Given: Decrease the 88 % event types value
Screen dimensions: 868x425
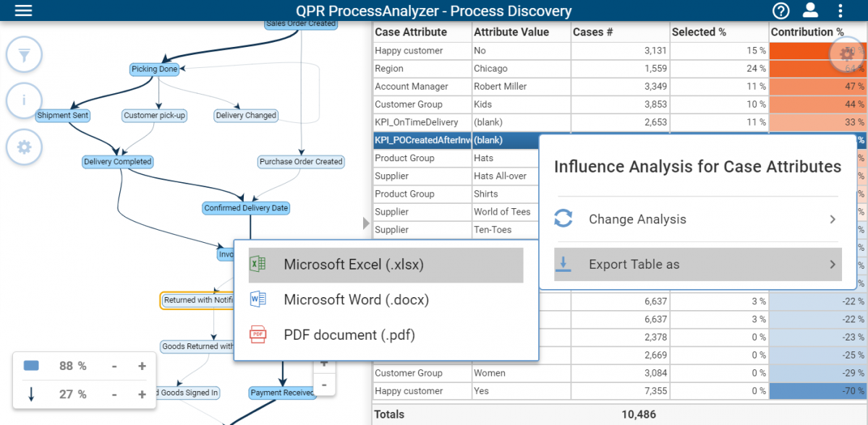Looking at the screenshot, I should click(114, 366).
